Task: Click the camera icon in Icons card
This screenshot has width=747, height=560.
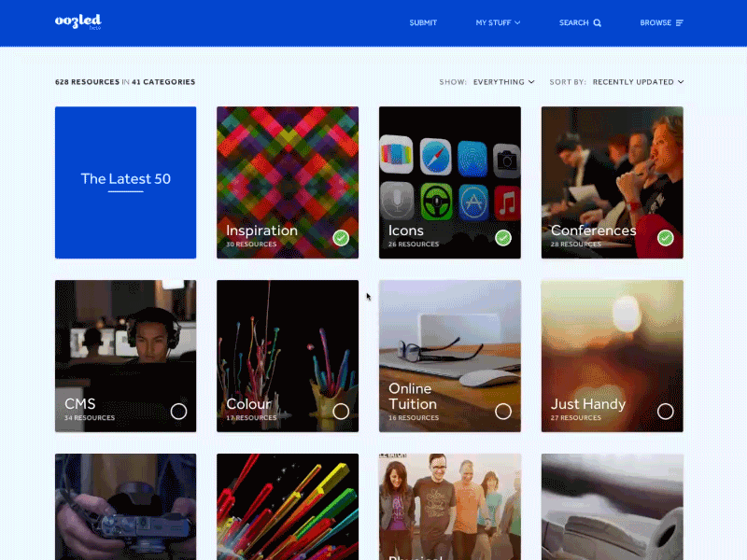Action: click(x=507, y=161)
